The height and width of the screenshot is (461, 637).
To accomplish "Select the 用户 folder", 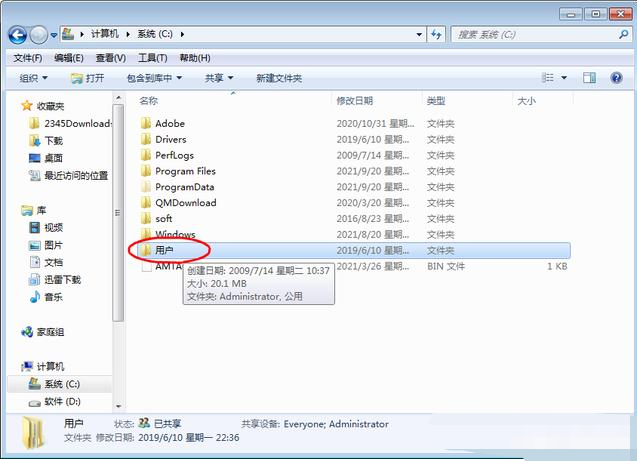I will [x=164, y=250].
